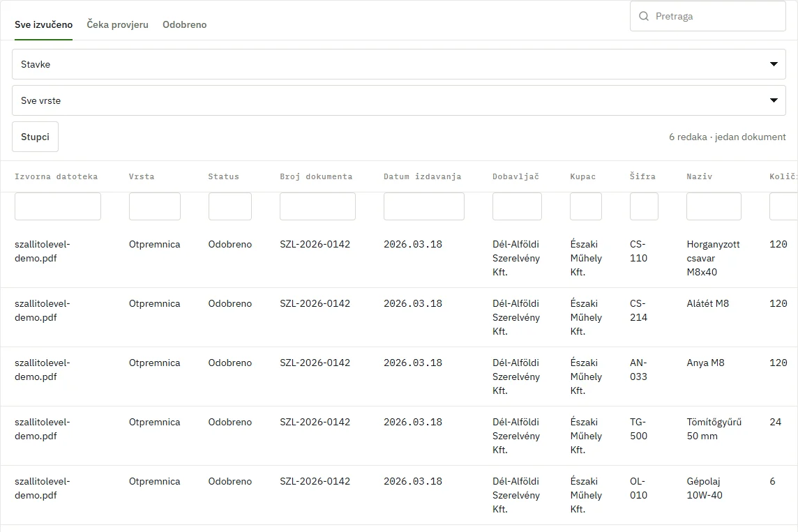This screenshot has width=798, height=532.
Task: Focus the Pretraga search field
Action: (x=708, y=16)
